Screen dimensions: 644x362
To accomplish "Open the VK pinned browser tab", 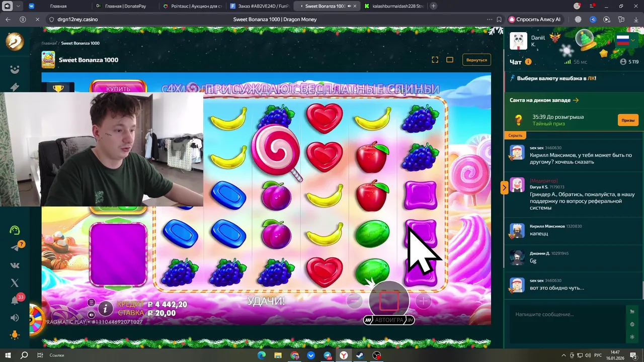I will tap(32, 6).
